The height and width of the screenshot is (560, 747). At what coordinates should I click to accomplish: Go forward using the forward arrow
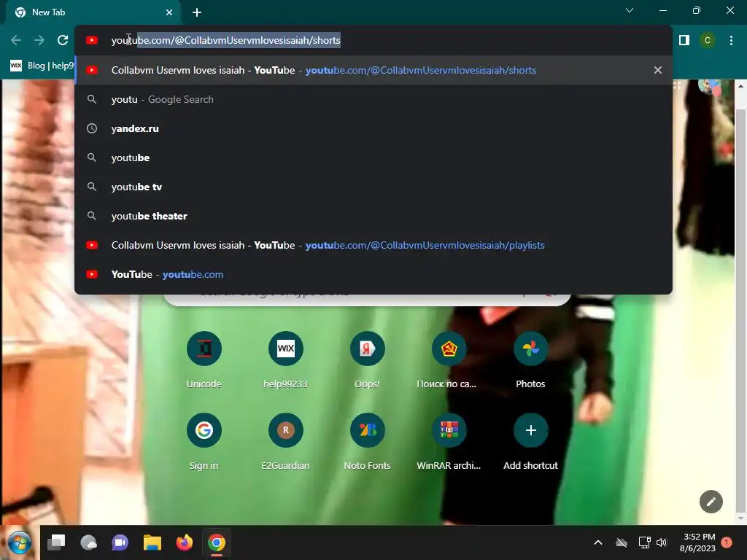pos(39,40)
